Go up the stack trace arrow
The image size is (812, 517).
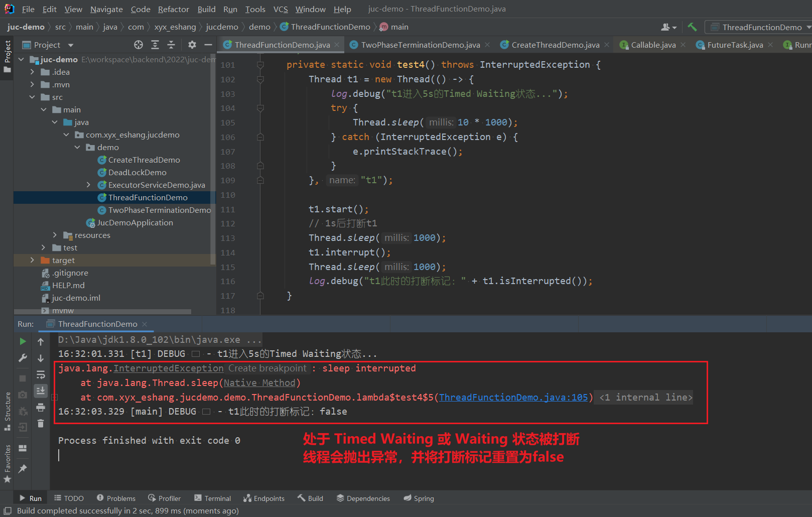tap(41, 341)
